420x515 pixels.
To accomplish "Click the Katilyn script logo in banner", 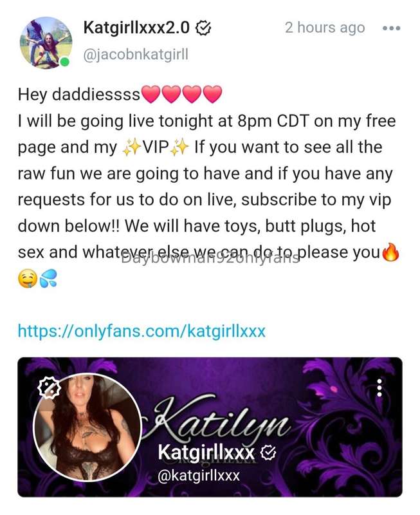I will pyautogui.click(x=218, y=417).
